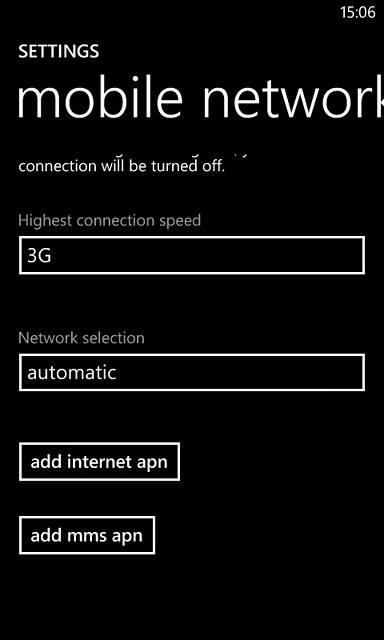This screenshot has height=640, width=384.
Task: Select the 3G value text
Action: click(x=39, y=256)
